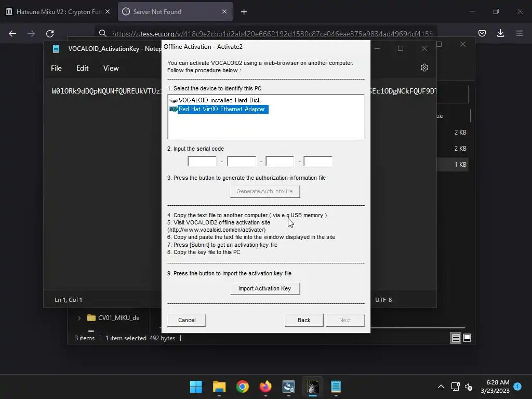
Task: Click Generate Auth Info file button
Action: [x=264, y=191]
